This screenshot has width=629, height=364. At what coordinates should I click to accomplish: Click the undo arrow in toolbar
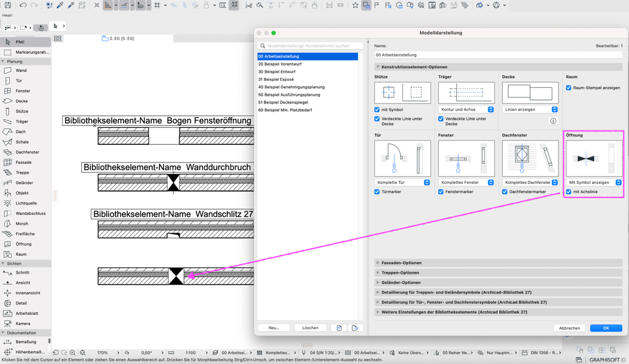pyautogui.click(x=23, y=5)
